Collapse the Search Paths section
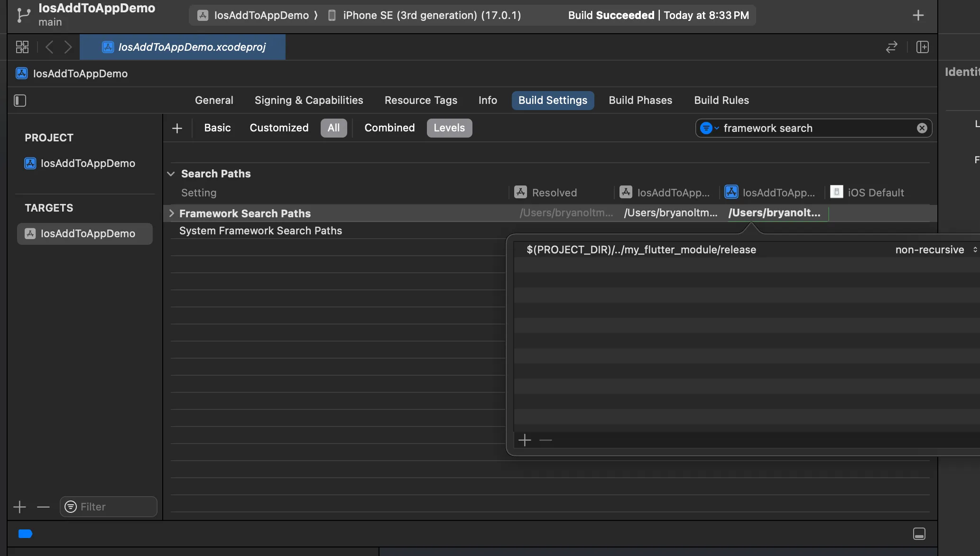 click(x=171, y=174)
